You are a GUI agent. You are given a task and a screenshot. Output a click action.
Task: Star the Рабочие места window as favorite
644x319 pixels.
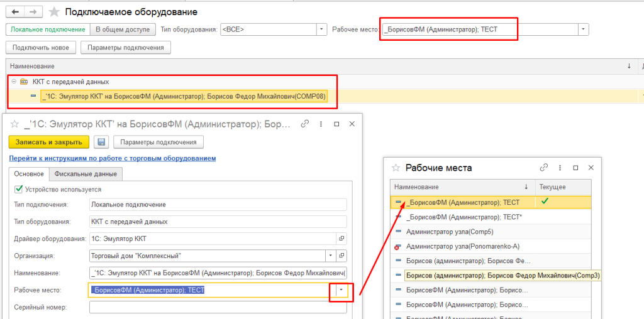tap(396, 168)
